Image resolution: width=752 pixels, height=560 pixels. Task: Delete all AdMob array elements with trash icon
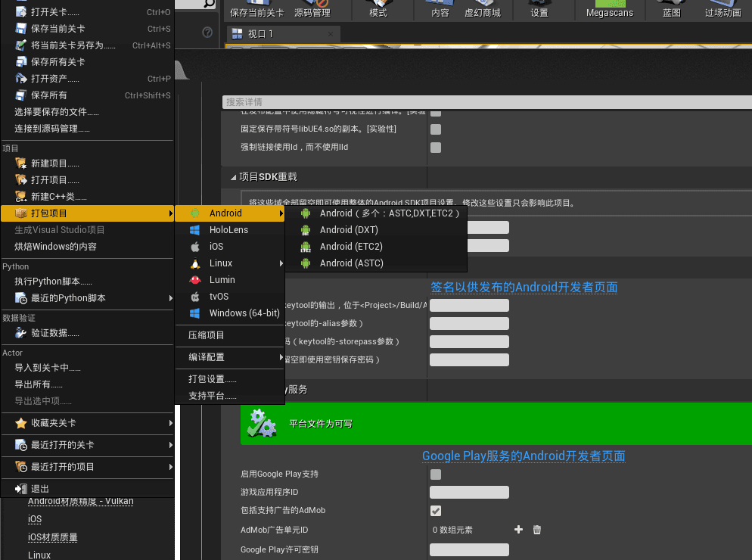point(537,530)
